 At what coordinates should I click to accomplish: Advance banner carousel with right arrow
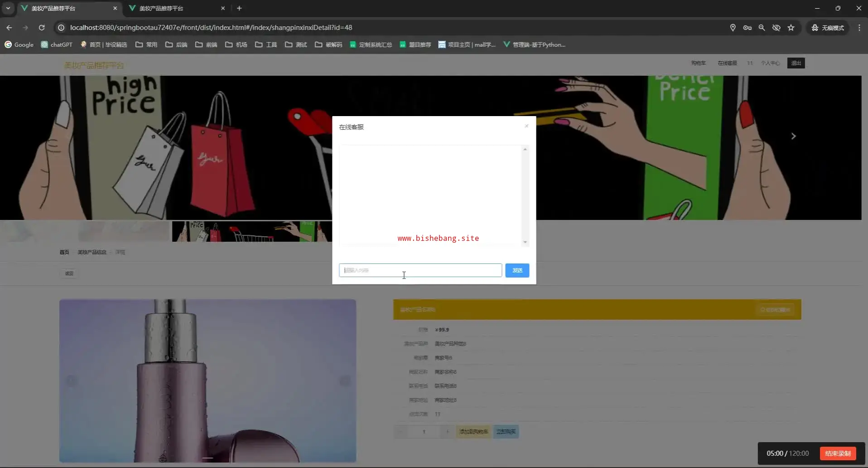(x=793, y=136)
